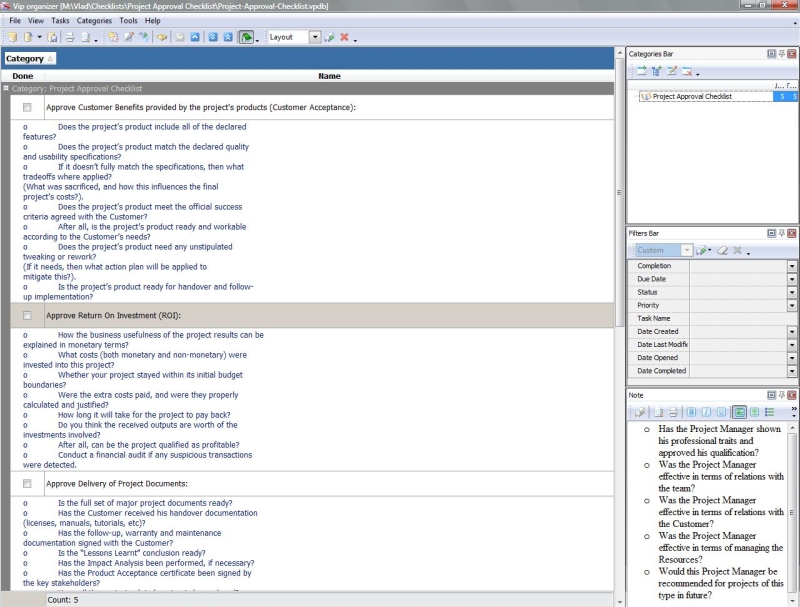This screenshot has width=800, height=607.
Task: Open the Layout dropdown in the toolbar
Action: pyautogui.click(x=315, y=37)
